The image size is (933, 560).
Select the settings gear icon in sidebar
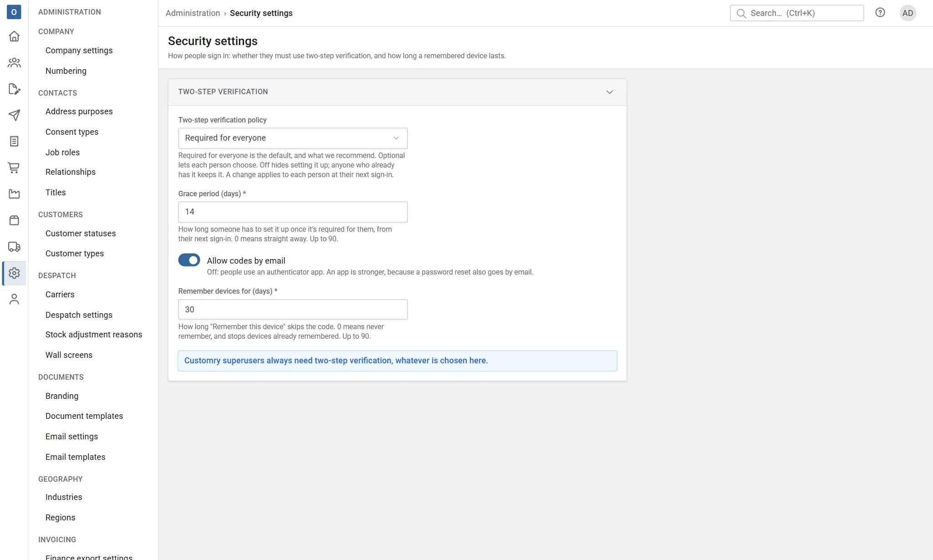[14, 273]
